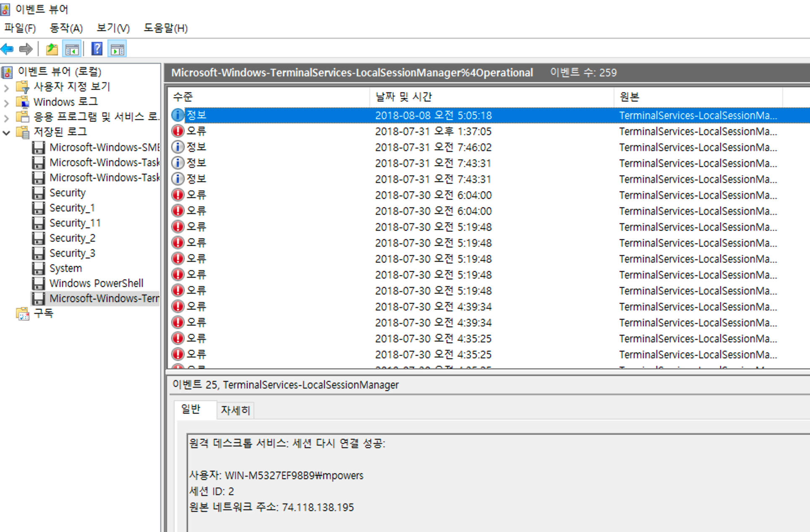Sort by 날짜 및 시간 column header
This screenshot has width=810, height=532.
click(x=403, y=97)
